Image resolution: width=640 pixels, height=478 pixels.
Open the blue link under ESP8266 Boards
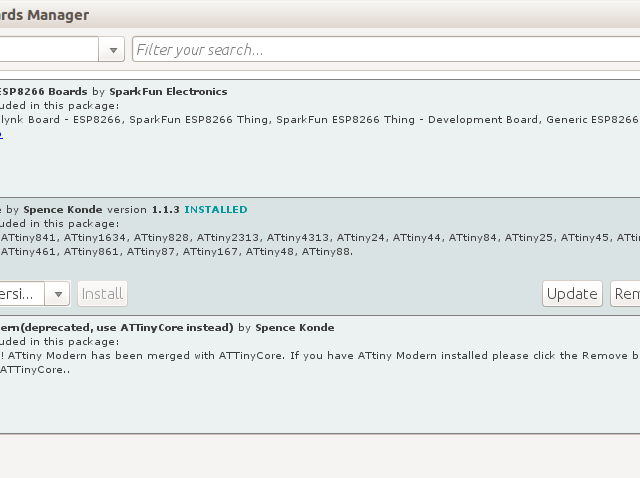[2, 134]
